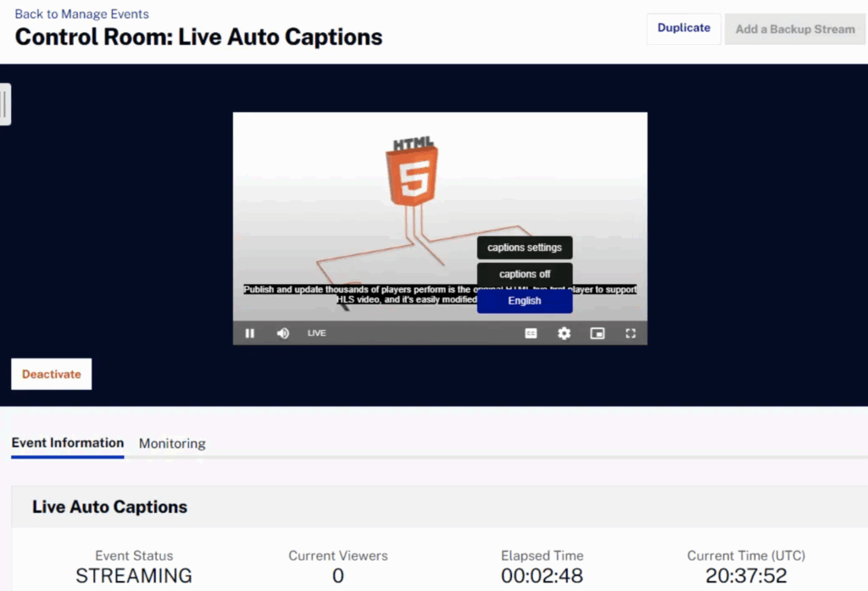
Task: Click the Live Auto Captions section header
Action: click(x=109, y=507)
